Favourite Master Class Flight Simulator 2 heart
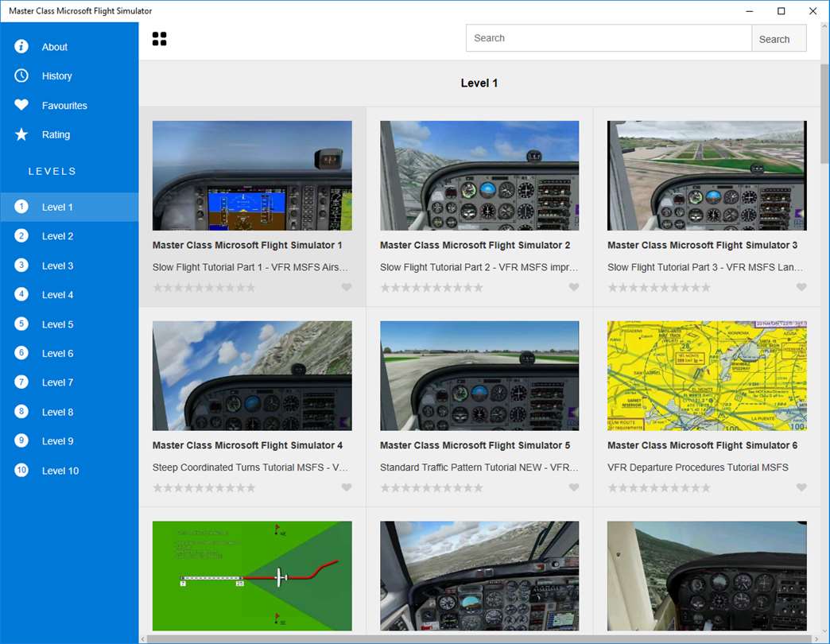The height and width of the screenshot is (644, 830). pyautogui.click(x=574, y=287)
